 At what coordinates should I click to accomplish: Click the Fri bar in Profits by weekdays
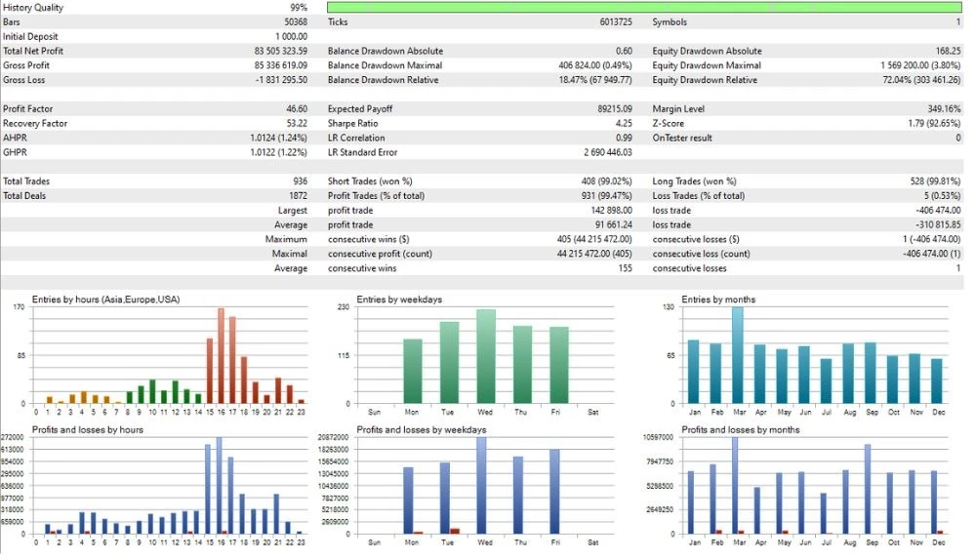554,491
